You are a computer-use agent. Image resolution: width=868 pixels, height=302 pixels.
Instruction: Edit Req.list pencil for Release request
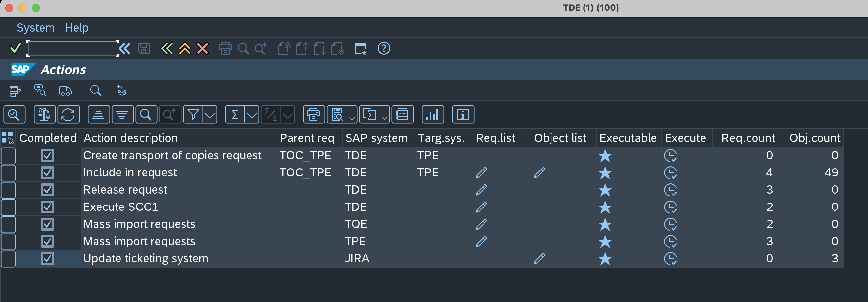[482, 190]
